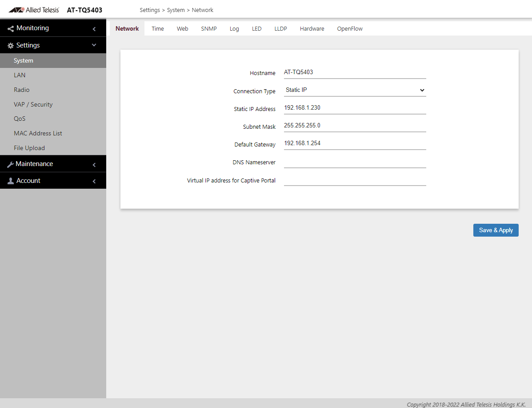Click the Account user icon
The width and height of the screenshot is (532, 408).
11,181
